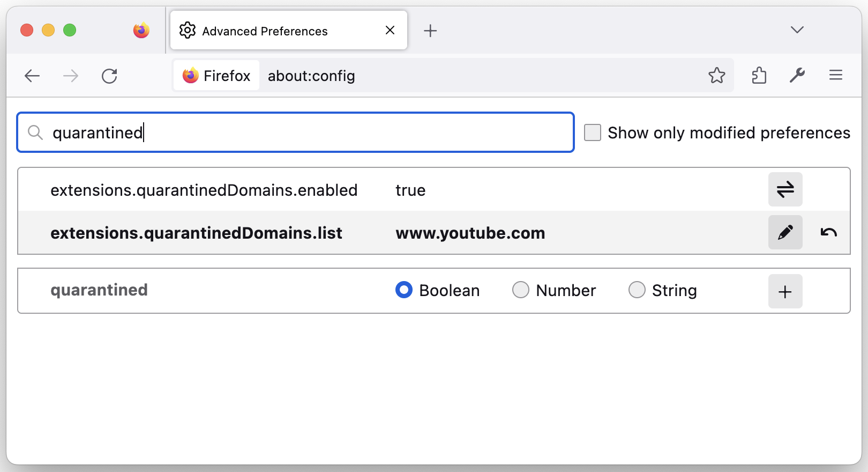This screenshot has height=472, width=868.
Task: Open the Firefox hamburger application menu
Action: (836, 75)
